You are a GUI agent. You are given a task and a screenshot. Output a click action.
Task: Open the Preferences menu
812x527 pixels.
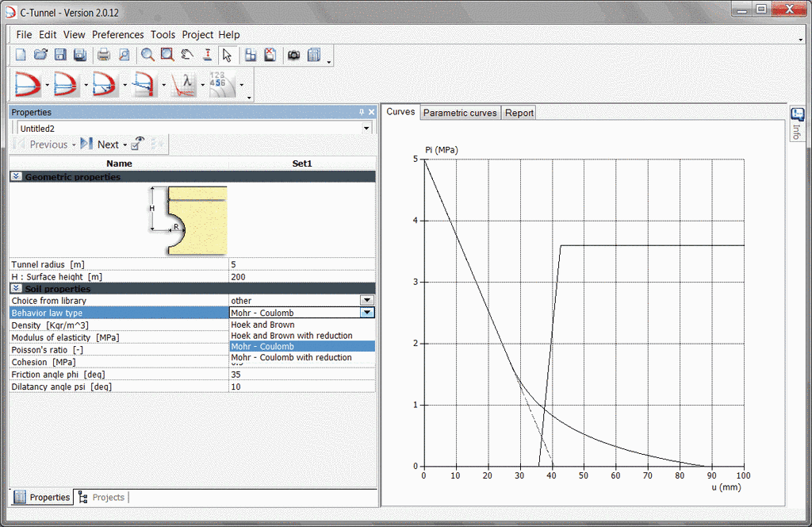coord(118,35)
